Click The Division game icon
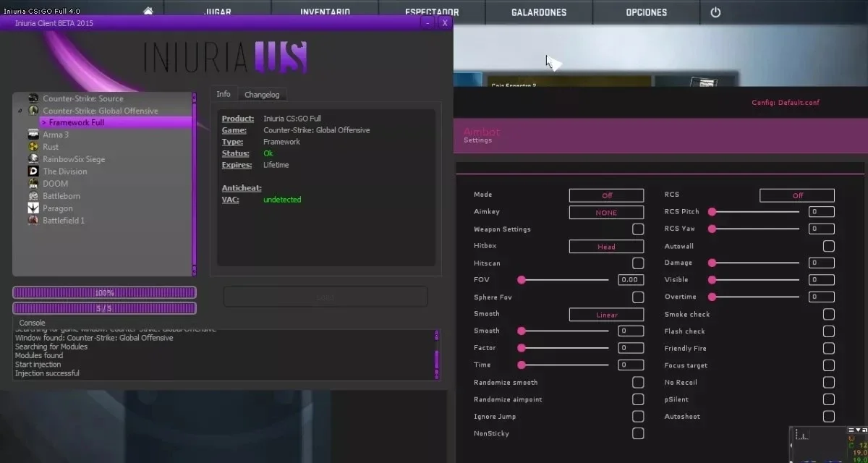Image resolution: width=868 pixels, height=463 pixels. [x=33, y=171]
